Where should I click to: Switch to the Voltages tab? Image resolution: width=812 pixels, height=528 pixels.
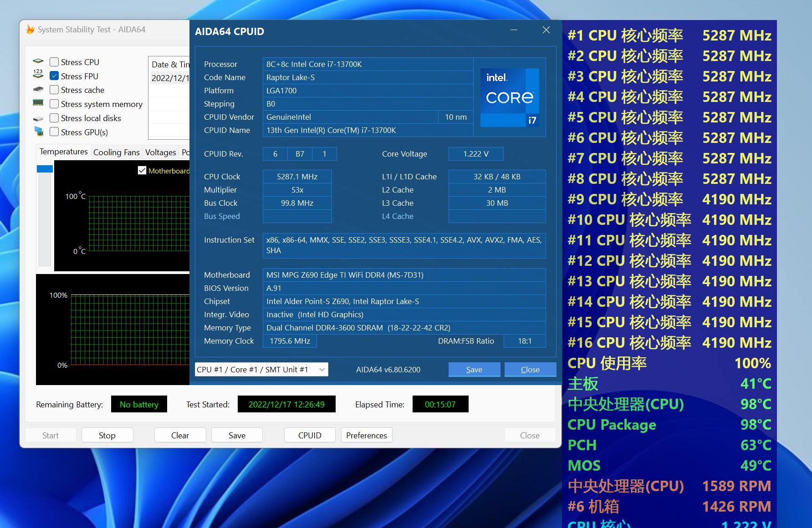[x=160, y=152]
